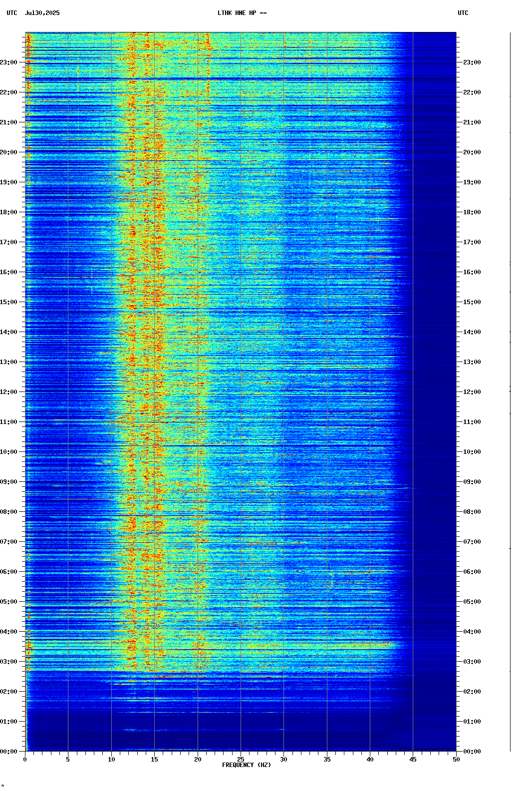Select "05:00" on the right time axis
This screenshot has width=532, height=791.
pos(472,602)
